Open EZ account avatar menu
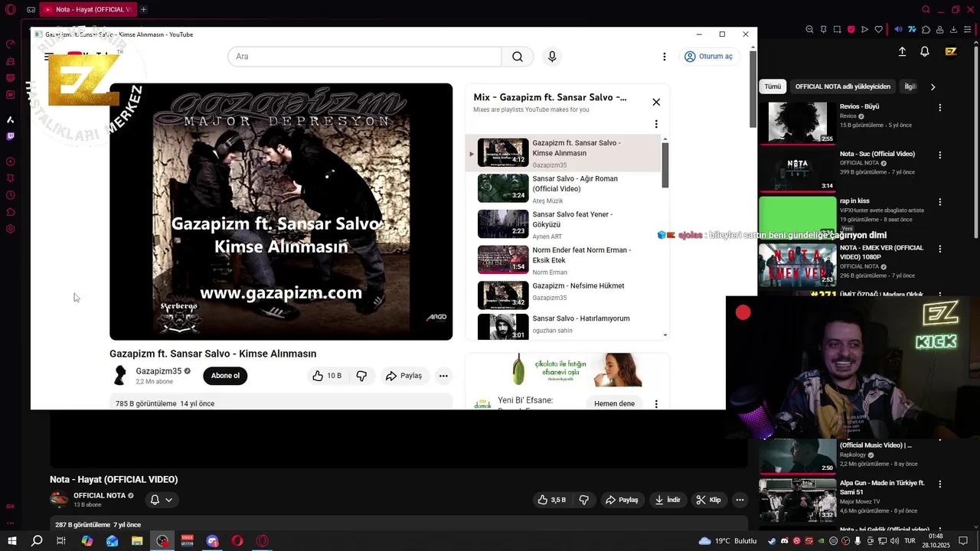Image resolution: width=980 pixels, height=551 pixels. coord(951,51)
